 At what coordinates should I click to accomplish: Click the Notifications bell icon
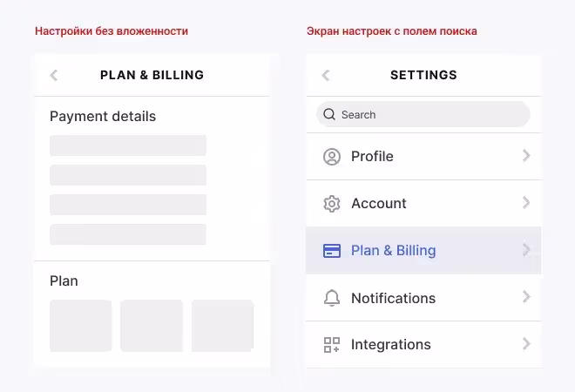(x=332, y=298)
